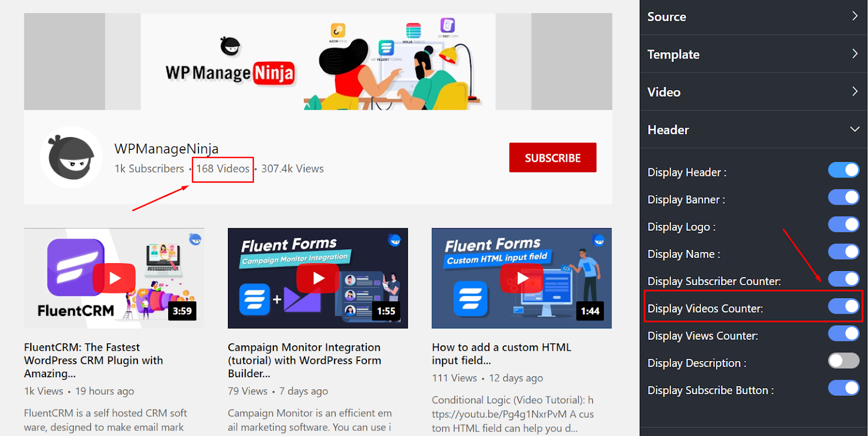Image resolution: width=868 pixels, height=436 pixels.
Task: Click the 1:44 duration badge on Custom HTML thumbnail
Action: pos(590,311)
